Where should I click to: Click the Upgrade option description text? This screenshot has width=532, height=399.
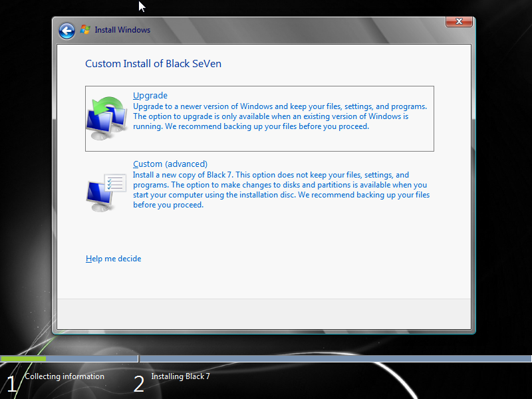coord(279,116)
